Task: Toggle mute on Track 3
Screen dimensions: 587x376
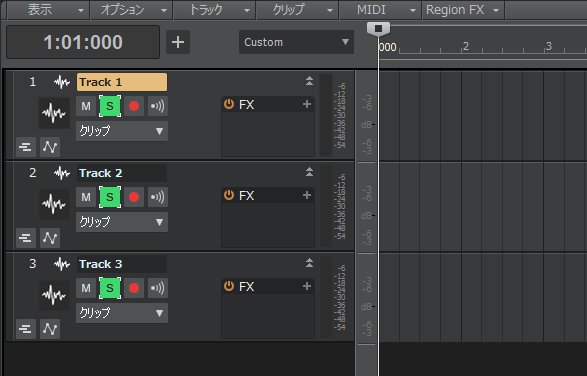Action: point(86,288)
